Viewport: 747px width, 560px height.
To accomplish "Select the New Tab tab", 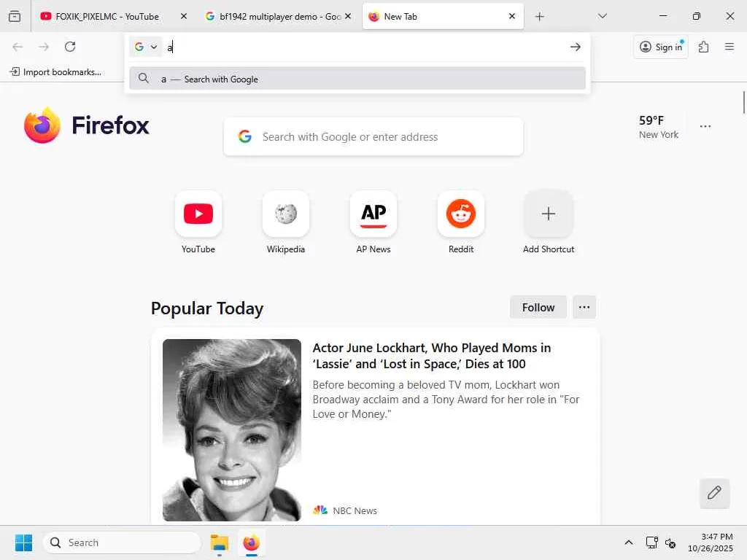I will click(x=443, y=16).
